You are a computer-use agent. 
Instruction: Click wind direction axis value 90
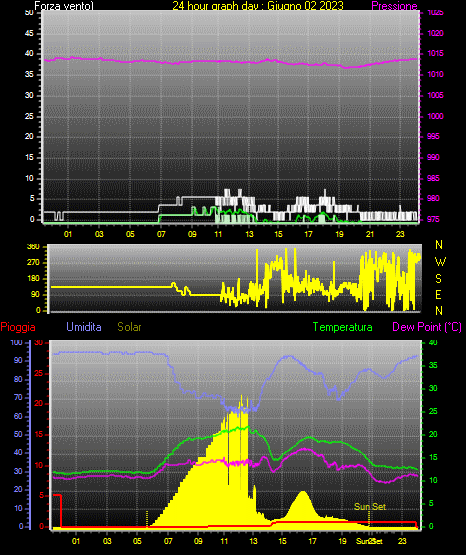tap(35, 294)
